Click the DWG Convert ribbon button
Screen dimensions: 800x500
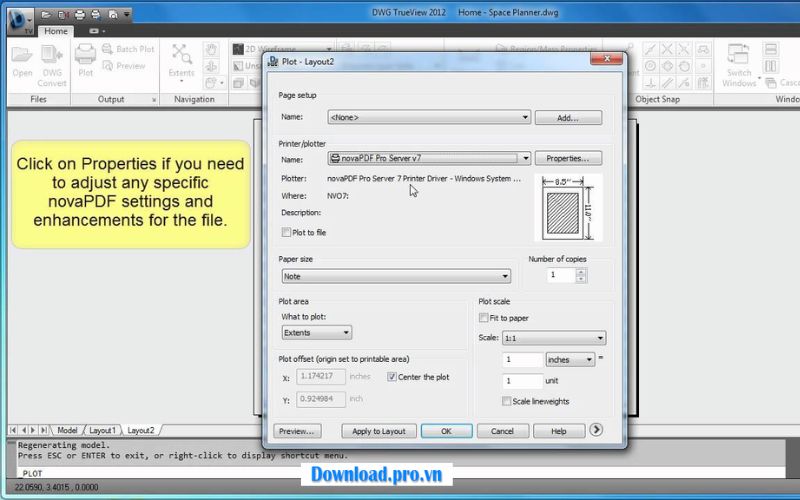[52, 66]
